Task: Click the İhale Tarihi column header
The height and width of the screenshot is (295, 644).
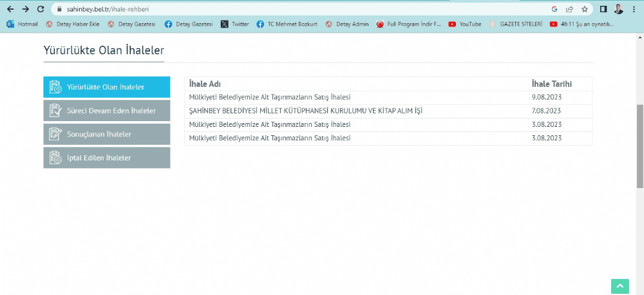Action: coord(552,84)
